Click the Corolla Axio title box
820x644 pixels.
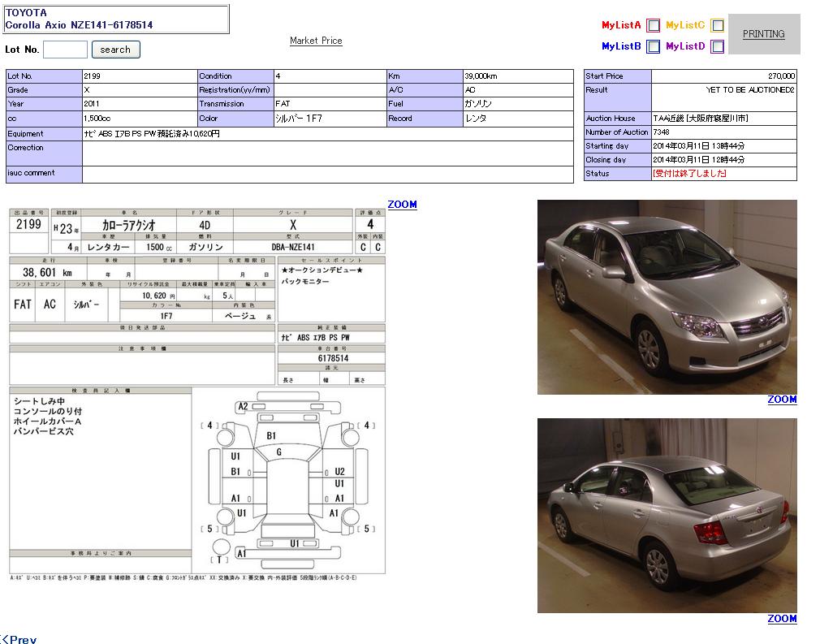[116, 19]
